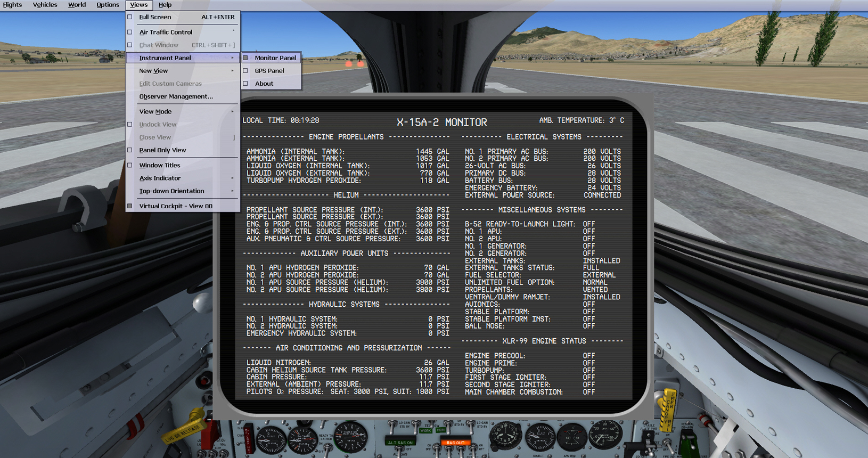Viewport: 868px width, 458px height.
Task: Click EMERGENCY BATTERY 24 VOLTS row
Action: tap(543, 187)
